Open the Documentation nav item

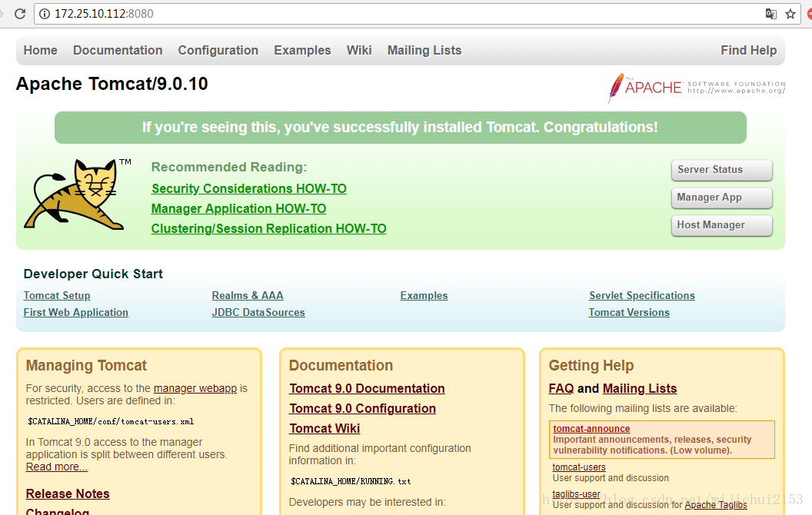point(118,50)
